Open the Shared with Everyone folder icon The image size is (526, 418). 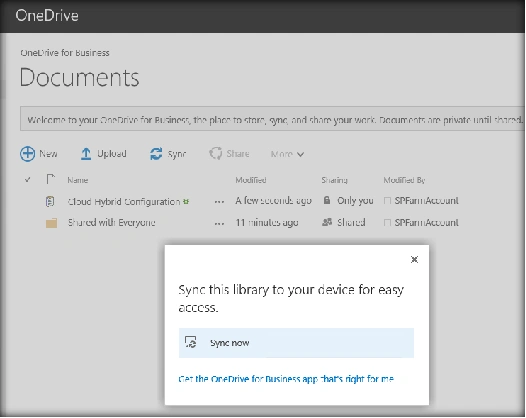click(51, 223)
